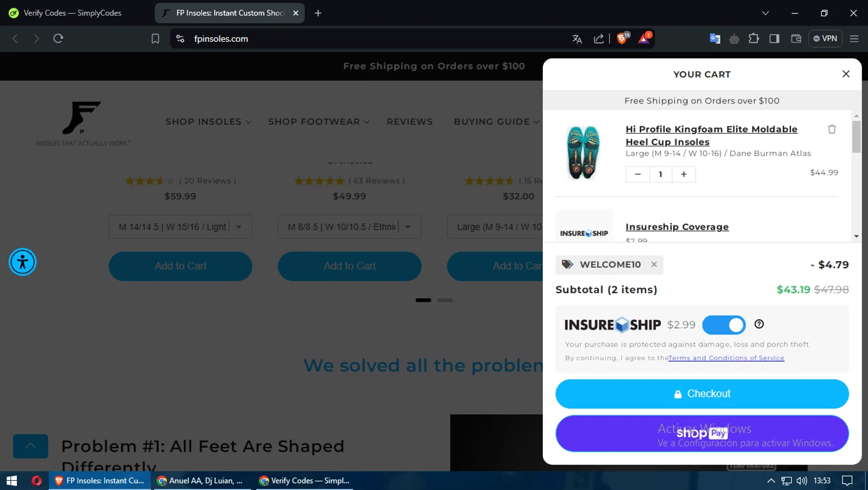The height and width of the screenshot is (490, 868).
Task: Open the Insureship Coverage link
Action: point(677,227)
